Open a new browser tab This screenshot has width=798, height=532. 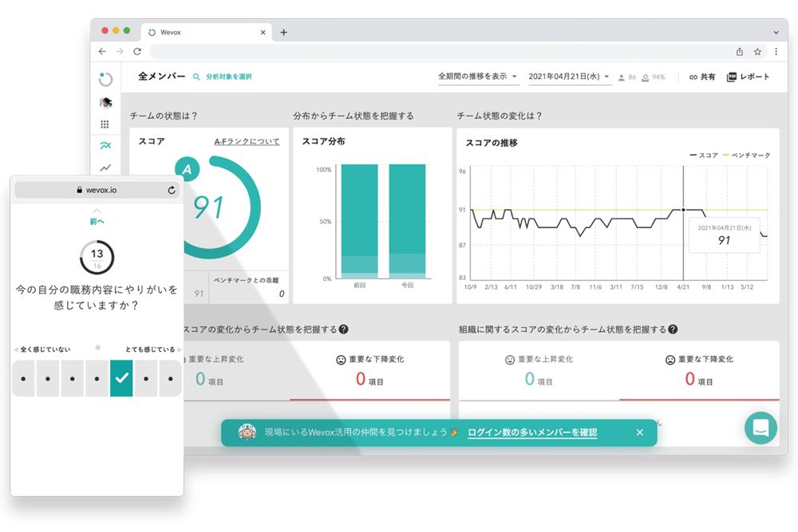283,33
